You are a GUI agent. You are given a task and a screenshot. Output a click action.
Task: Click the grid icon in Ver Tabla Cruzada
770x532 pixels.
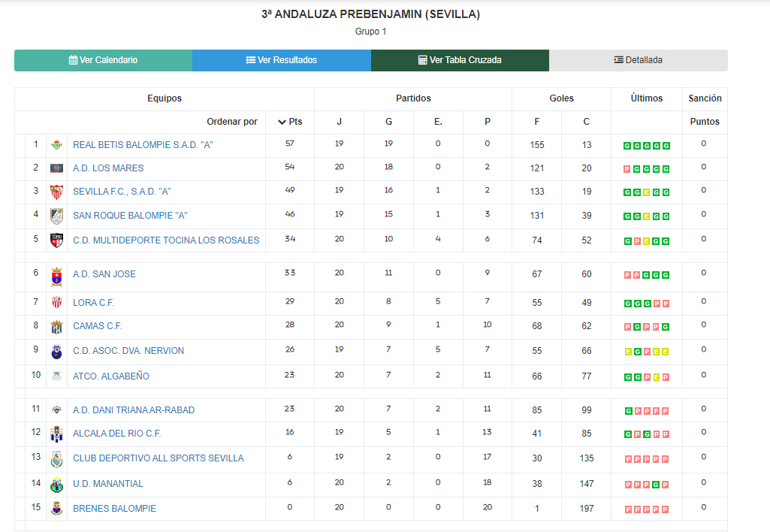[422, 60]
